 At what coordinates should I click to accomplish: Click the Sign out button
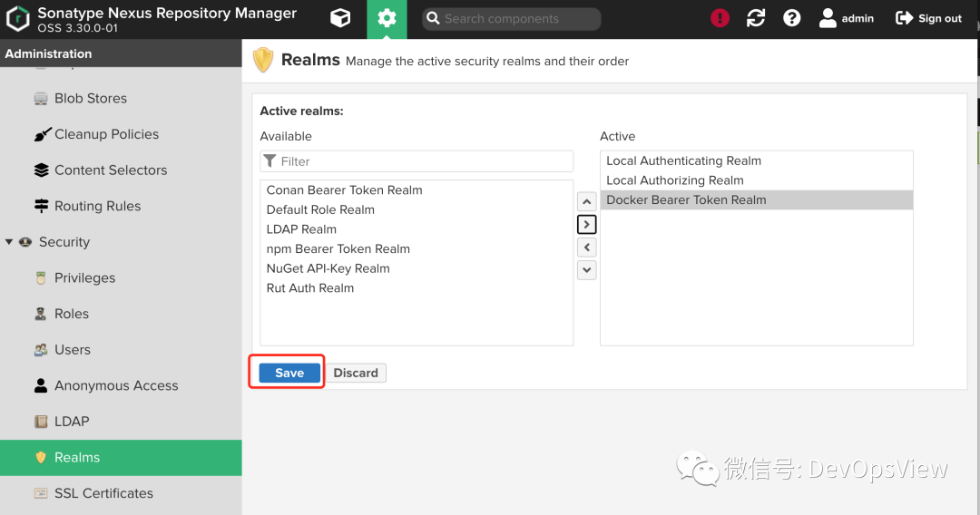pyautogui.click(x=928, y=18)
